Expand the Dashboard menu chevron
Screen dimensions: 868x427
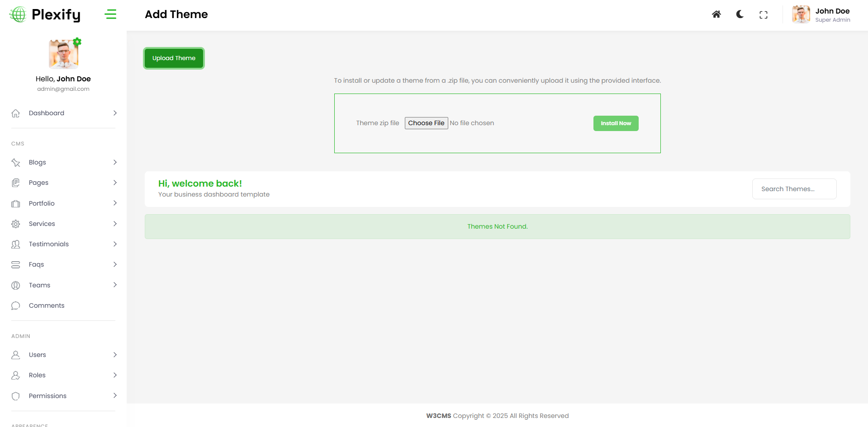tap(115, 113)
